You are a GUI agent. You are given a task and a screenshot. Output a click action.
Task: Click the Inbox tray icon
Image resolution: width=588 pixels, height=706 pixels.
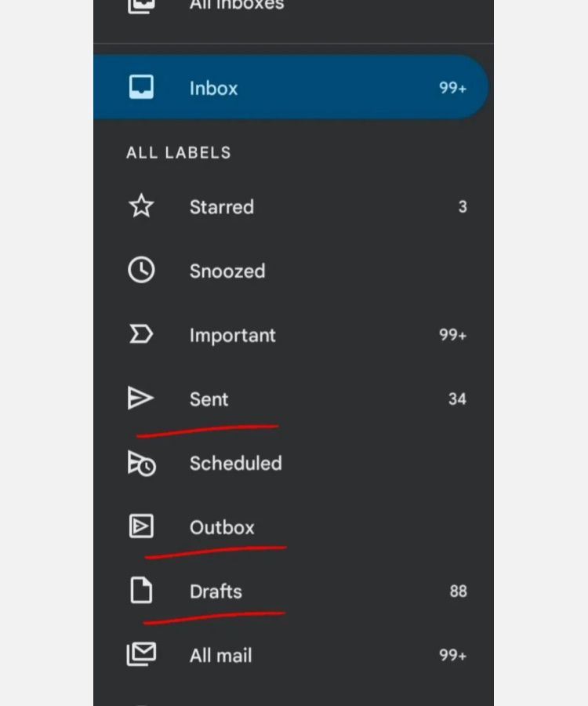coord(141,87)
